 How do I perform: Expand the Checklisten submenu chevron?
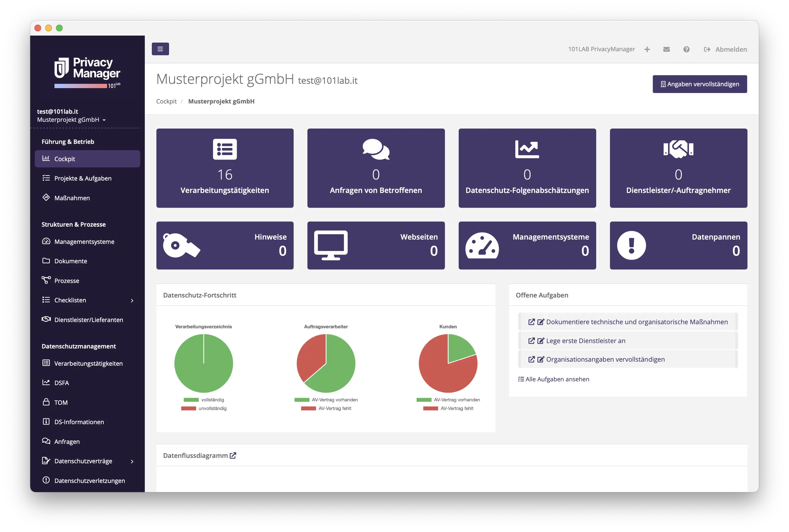coord(132,300)
